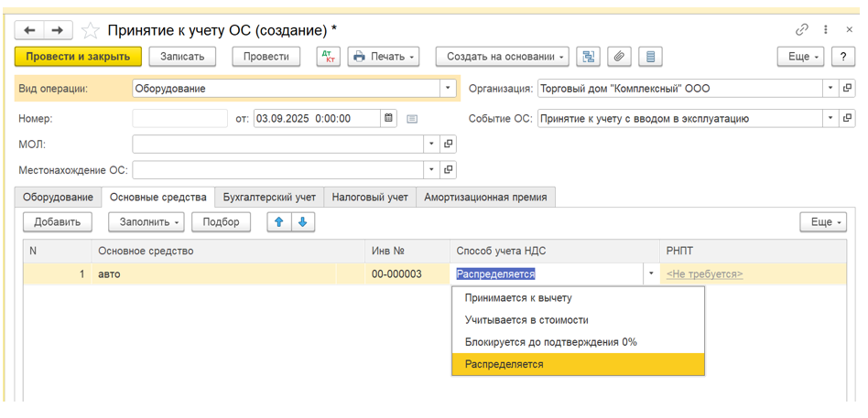The width and height of the screenshot is (868, 418).
Task: Click the Дт/Кт postings icon
Action: [x=328, y=57]
